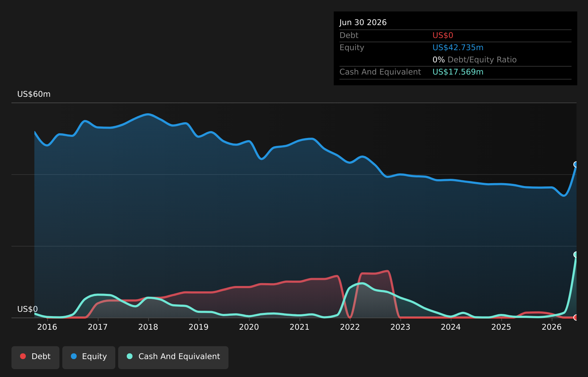Image resolution: width=588 pixels, height=377 pixels.
Task: Click the 2016 x-axis label
Action: tap(47, 327)
